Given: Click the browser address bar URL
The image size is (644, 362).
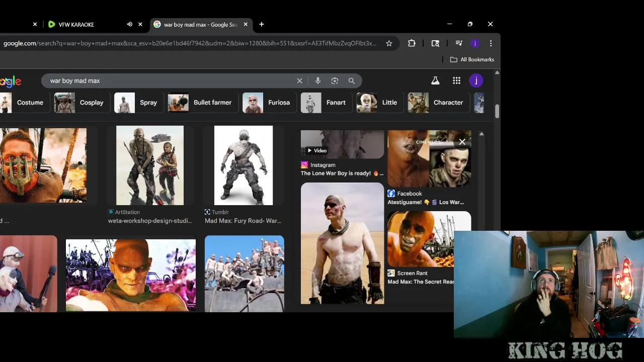Looking at the screenshot, I should coord(190,43).
